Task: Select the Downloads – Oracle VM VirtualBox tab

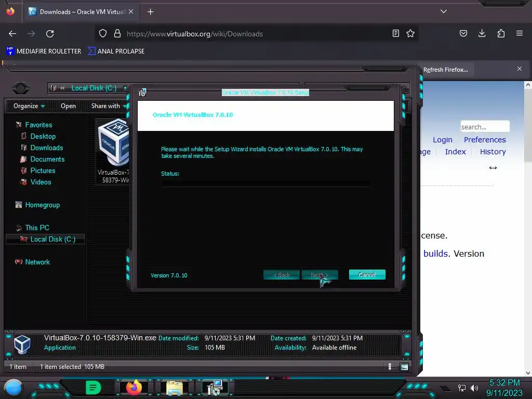Action: pyautogui.click(x=82, y=12)
